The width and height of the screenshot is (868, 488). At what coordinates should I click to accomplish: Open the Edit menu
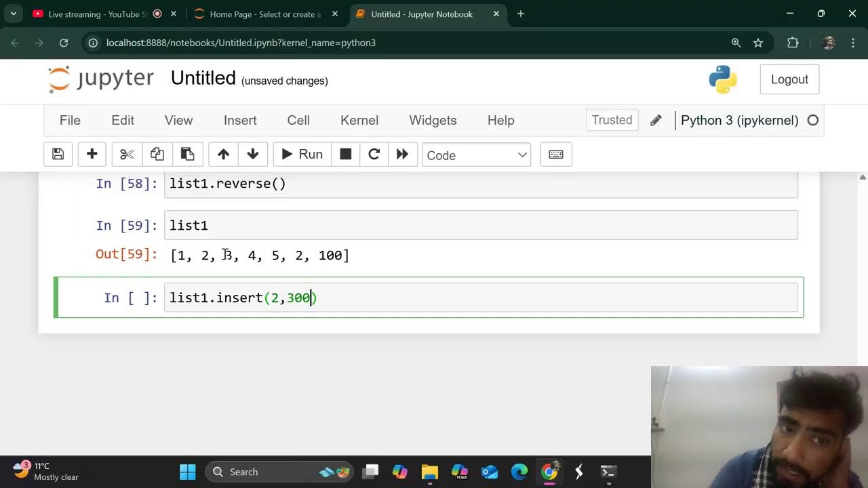123,120
